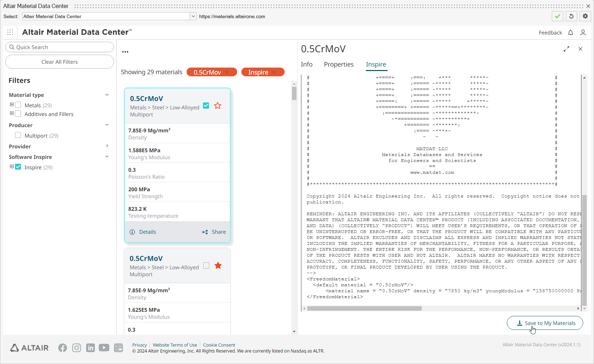Expand the 0.5CrMoV detail panel to fullscreen

(566, 49)
